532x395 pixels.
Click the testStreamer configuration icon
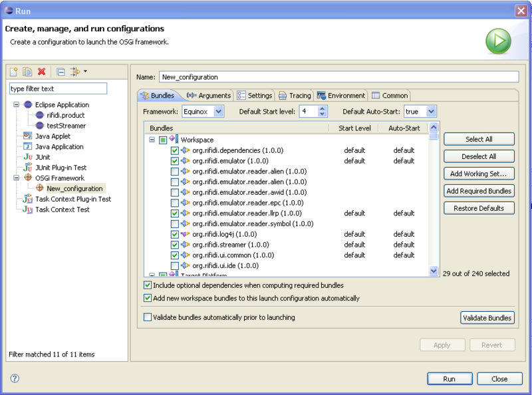tap(40, 126)
